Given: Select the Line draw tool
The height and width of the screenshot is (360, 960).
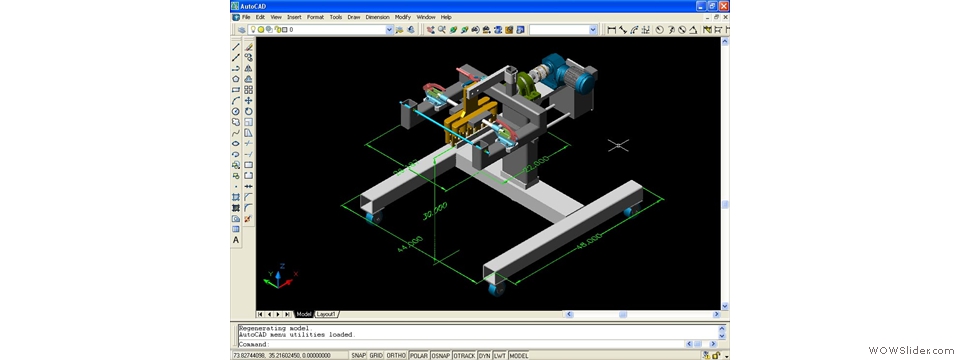Looking at the screenshot, I should 236,47.
